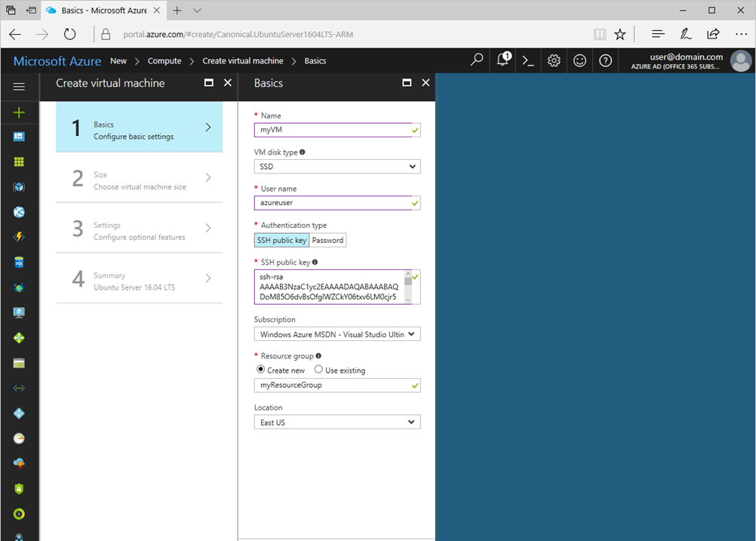Image resolution: width=756 pixels, height=541 pixels.
Task: Launch Cloud Shell from top bar
Action: [528, 61]
